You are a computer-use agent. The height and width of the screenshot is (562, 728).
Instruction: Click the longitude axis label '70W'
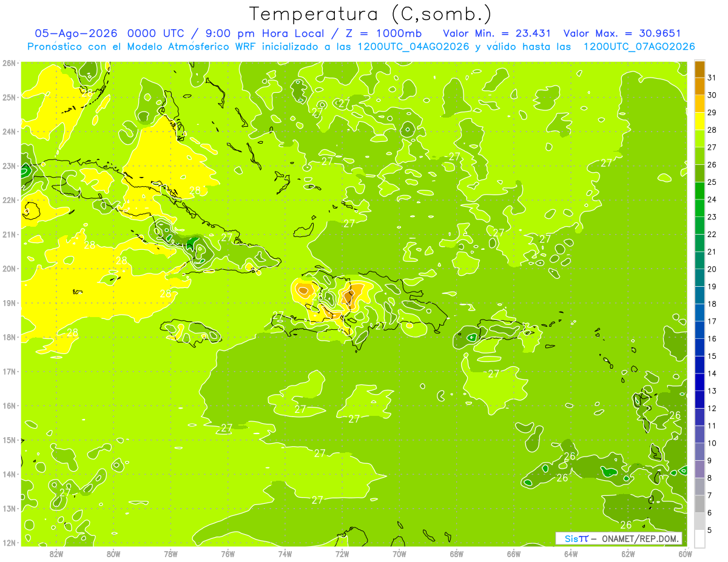pyautogui.click(x=399, y=554)
